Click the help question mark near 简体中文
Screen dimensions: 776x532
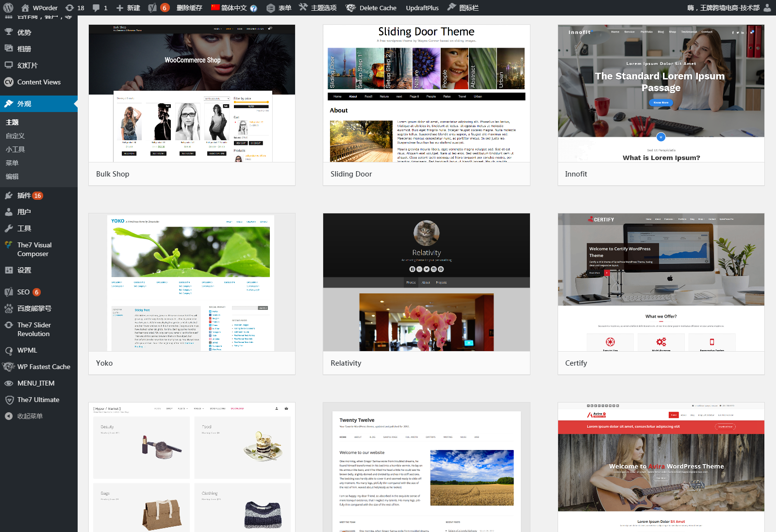click(253, 8)
